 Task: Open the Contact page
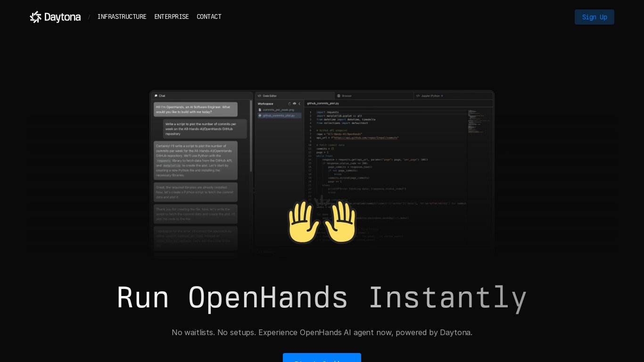point(209,17)
